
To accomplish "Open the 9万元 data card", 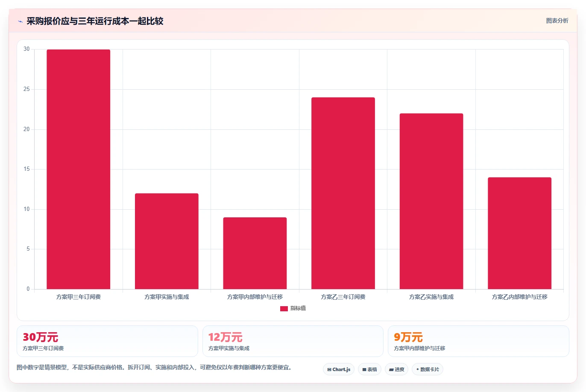I will pyautogui.click(x=478, y=341).
